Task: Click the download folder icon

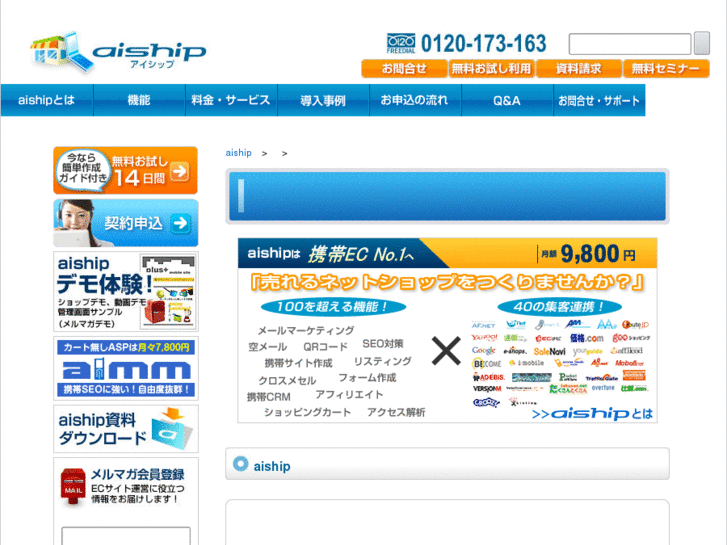Action: point(172,429)
